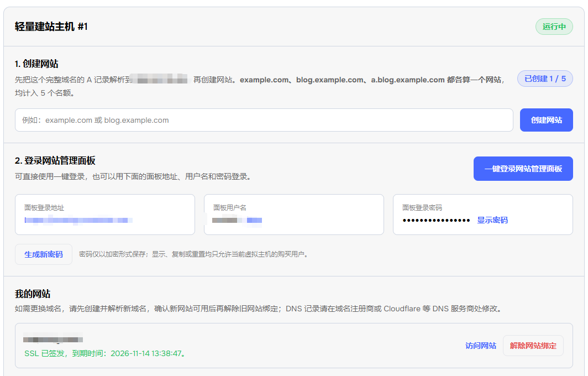
Task: Click the 面板用户名 label
Action: click(x=229, y=208)
